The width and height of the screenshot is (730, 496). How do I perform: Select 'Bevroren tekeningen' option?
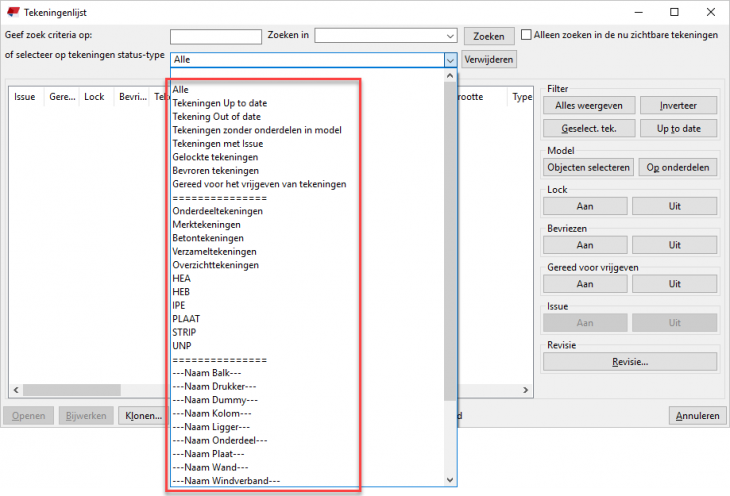point(216,171)
